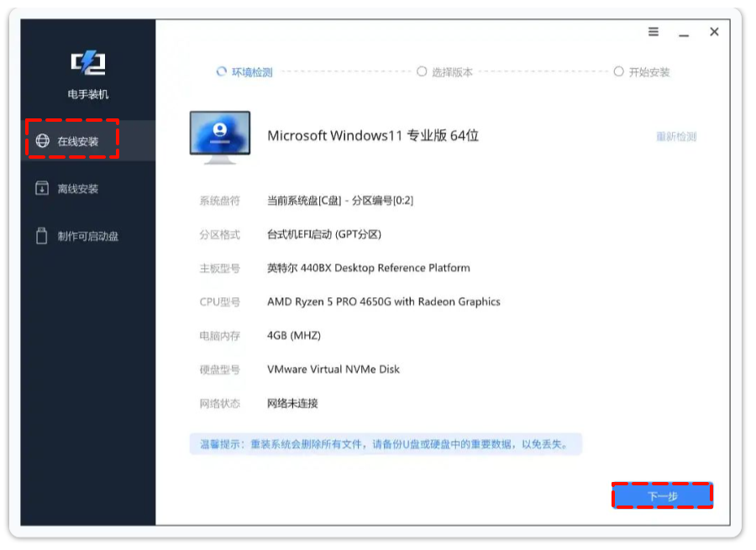The height and width of the screenshot is (550, 756).
Task: Click the 网络未连接 status value
Action: (292, 403)
